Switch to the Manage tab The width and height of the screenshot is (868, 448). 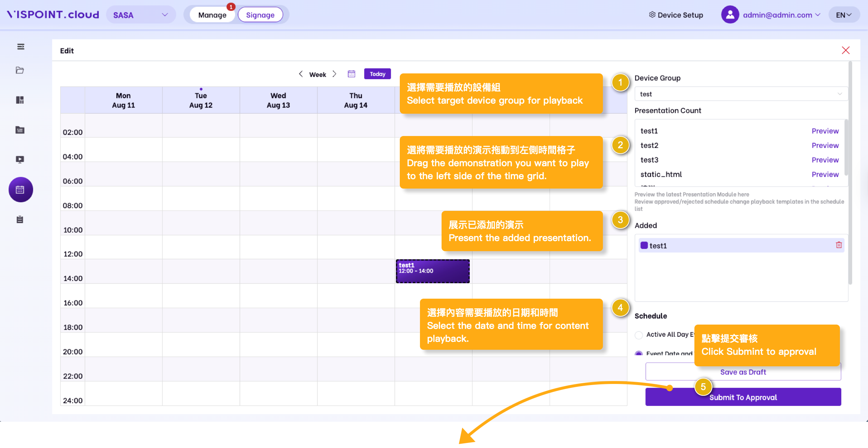coord(212,15)
